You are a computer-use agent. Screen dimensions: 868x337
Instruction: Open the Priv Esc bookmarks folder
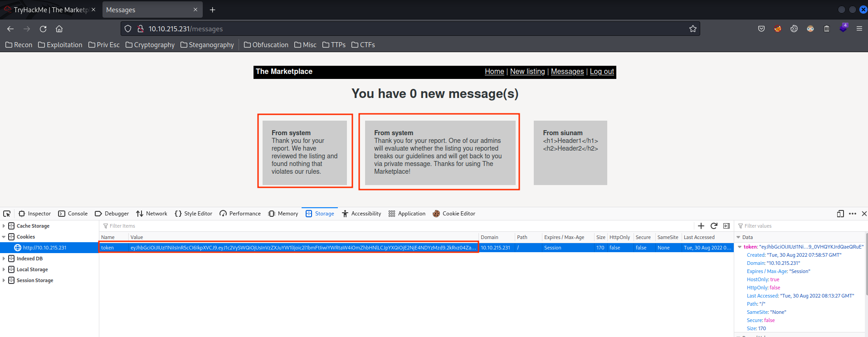104,44
